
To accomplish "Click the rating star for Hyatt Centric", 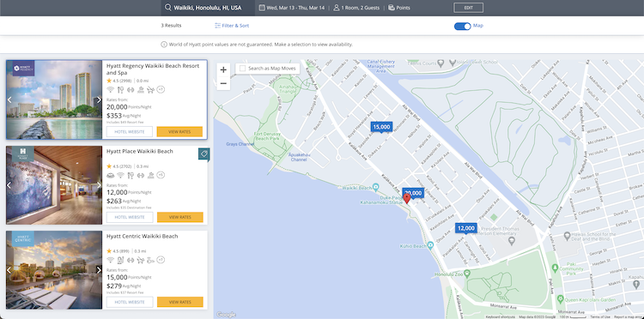I will pos(109,251).
